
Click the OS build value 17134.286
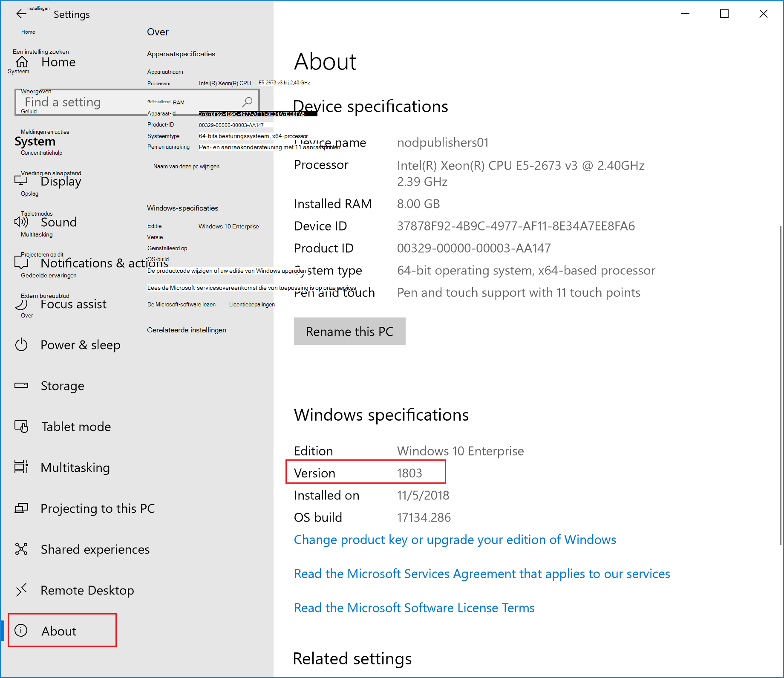(424, 518)
